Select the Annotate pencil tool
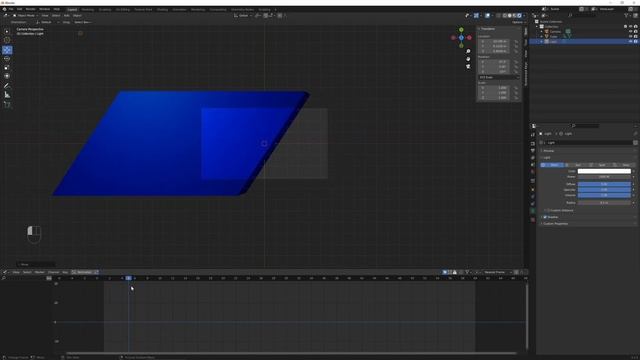The height and width of the screenshot is (360, 640). pos(7,86)
